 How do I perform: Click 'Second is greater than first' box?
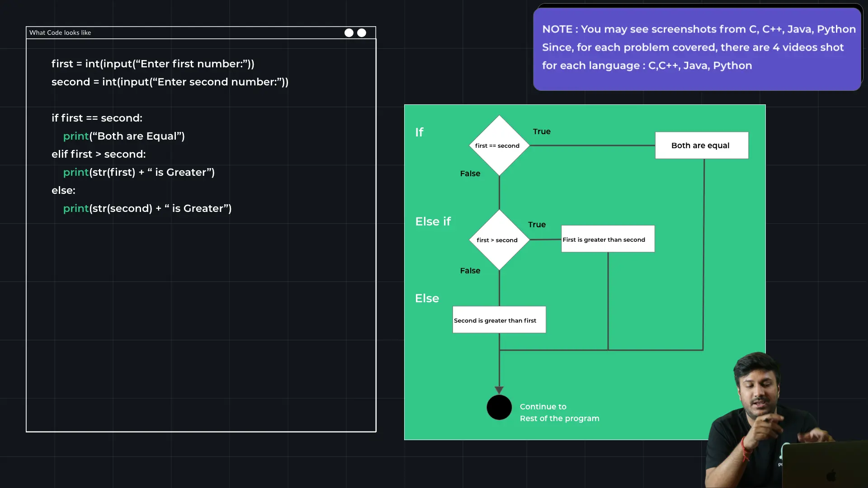[499, 320]
